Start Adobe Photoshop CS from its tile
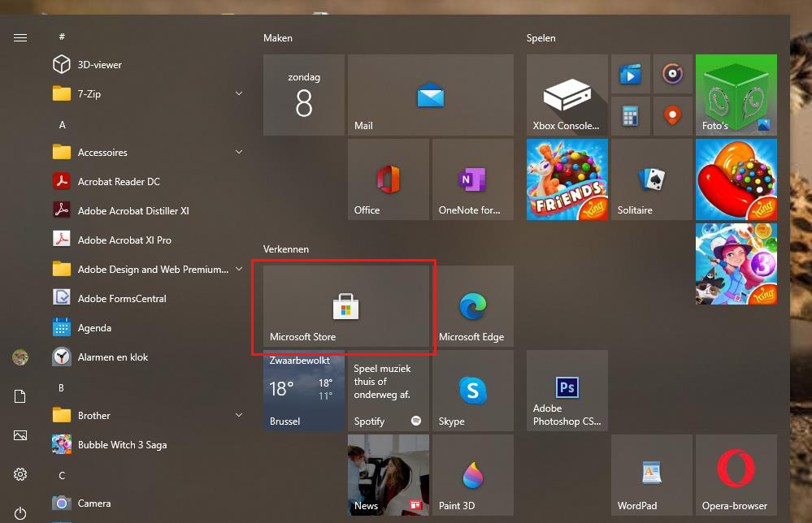Image resolution: width=812 pixels, height=523 pixels. pyautogui.click(x=567, y=391)
